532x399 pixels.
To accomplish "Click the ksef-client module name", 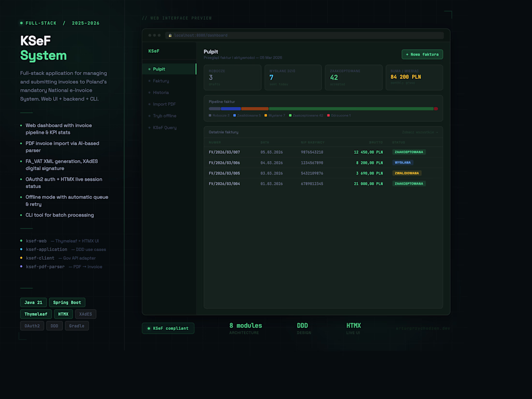I will pos(40,258).
